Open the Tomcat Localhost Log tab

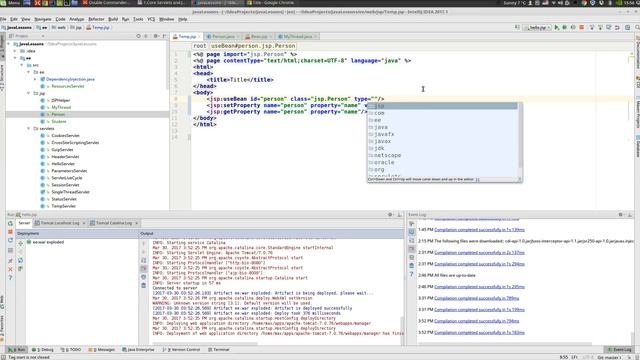coord(59,223)
